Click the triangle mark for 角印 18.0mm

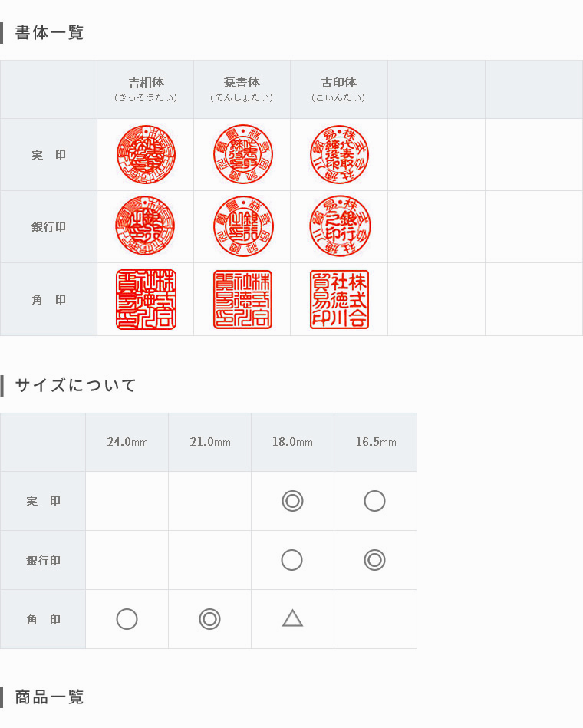[x=292, y=618]
